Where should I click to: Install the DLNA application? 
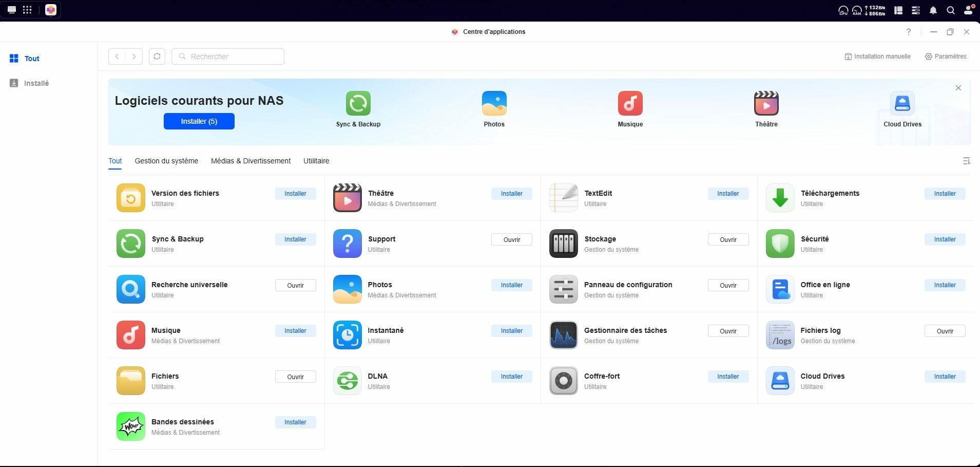point(511,377)
